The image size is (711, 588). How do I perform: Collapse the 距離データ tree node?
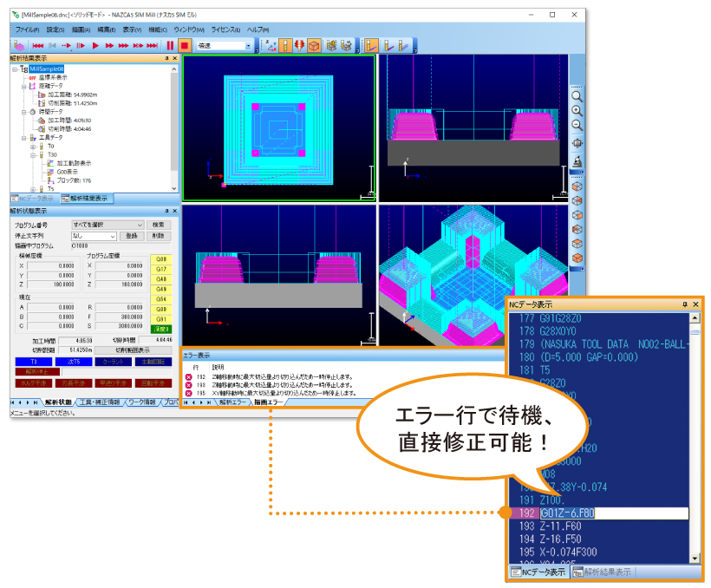(x=23, y=86)
